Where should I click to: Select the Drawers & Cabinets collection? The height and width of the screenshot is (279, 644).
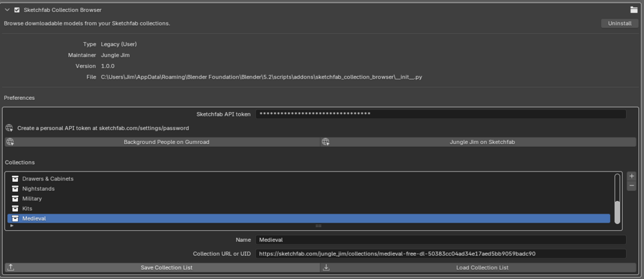tap(309, 179)
